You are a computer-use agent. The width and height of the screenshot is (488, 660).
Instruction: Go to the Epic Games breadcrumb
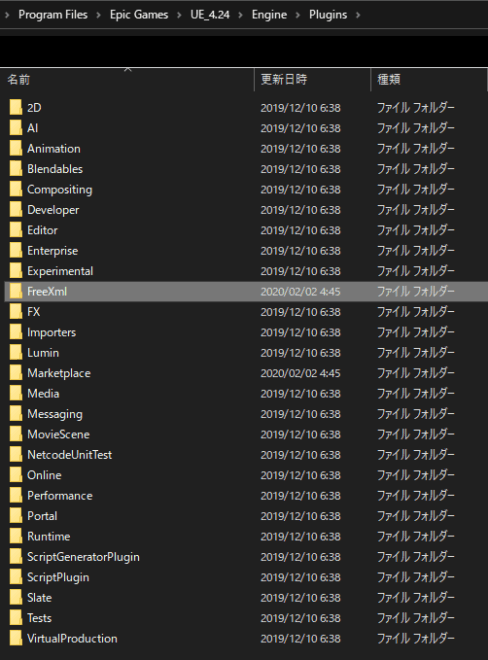(139, 15)
